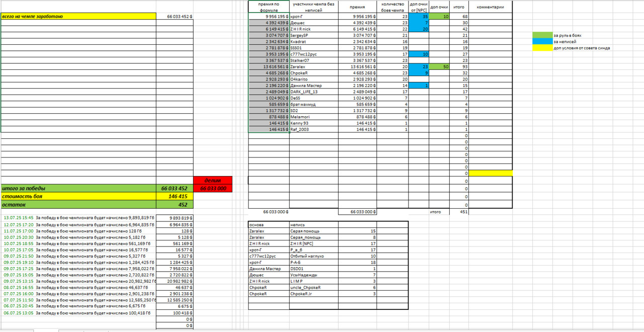Screen dimensions: 644x332
Task: Select the 'Отбитый наглухо' cell
Action: click(x=313, y=256)
